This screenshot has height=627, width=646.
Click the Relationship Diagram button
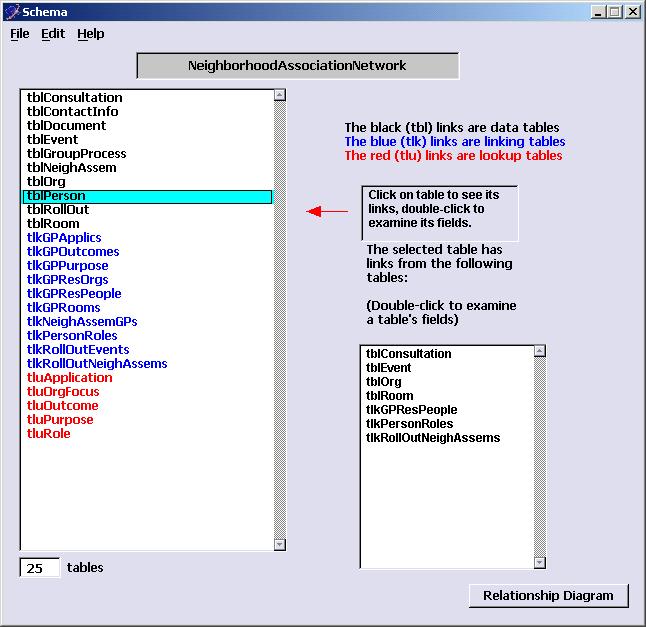coord(548,595)
